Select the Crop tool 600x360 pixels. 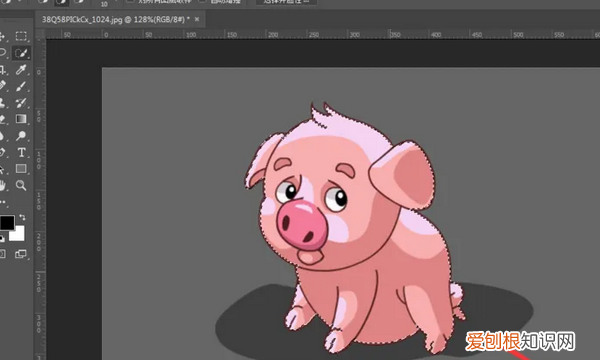(2, 70)
